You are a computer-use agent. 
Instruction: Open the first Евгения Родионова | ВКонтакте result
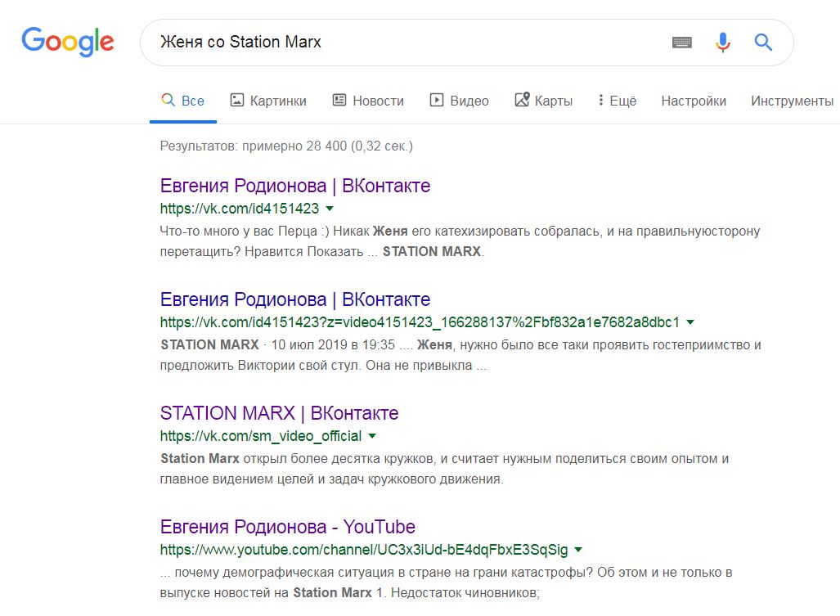[294, 186]
